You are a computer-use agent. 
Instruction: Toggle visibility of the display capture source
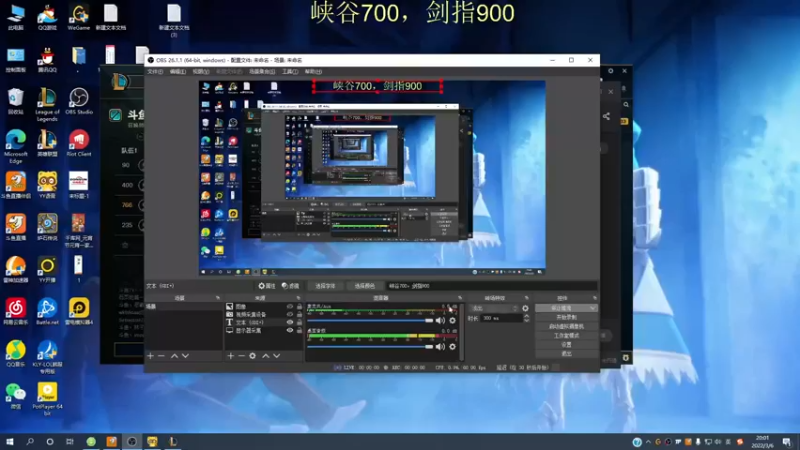(290, 330)
